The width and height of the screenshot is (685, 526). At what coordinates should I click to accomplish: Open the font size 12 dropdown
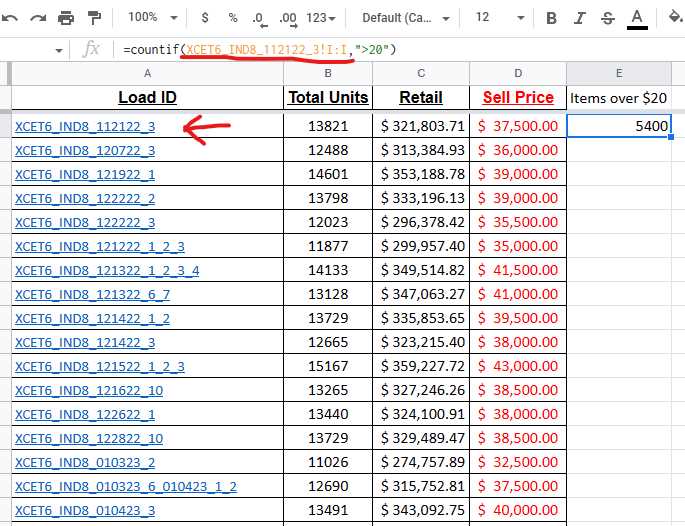(500, 17)
